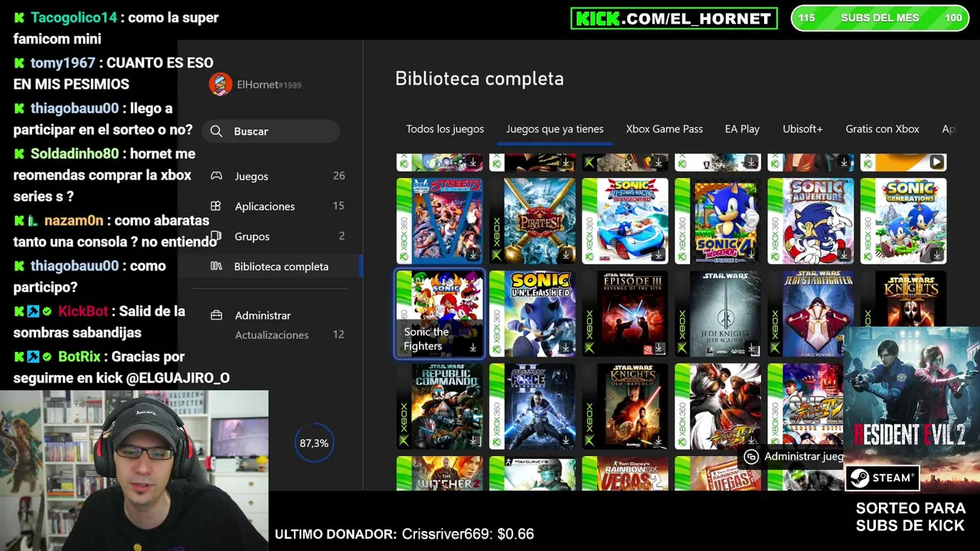This screenshot has height=551, width=980.
Task: Click the Juegos controller icon
Action: click(x=217, y=176)
